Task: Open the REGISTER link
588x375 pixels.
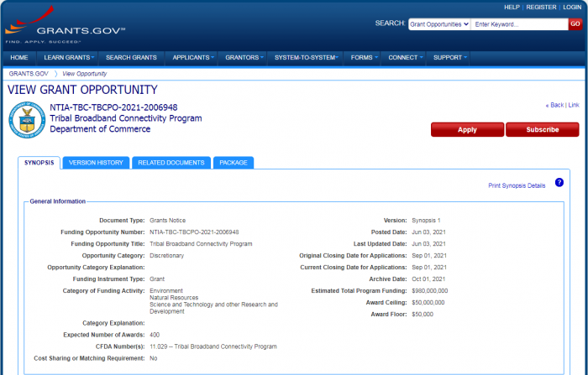Action: click(541, 7)
